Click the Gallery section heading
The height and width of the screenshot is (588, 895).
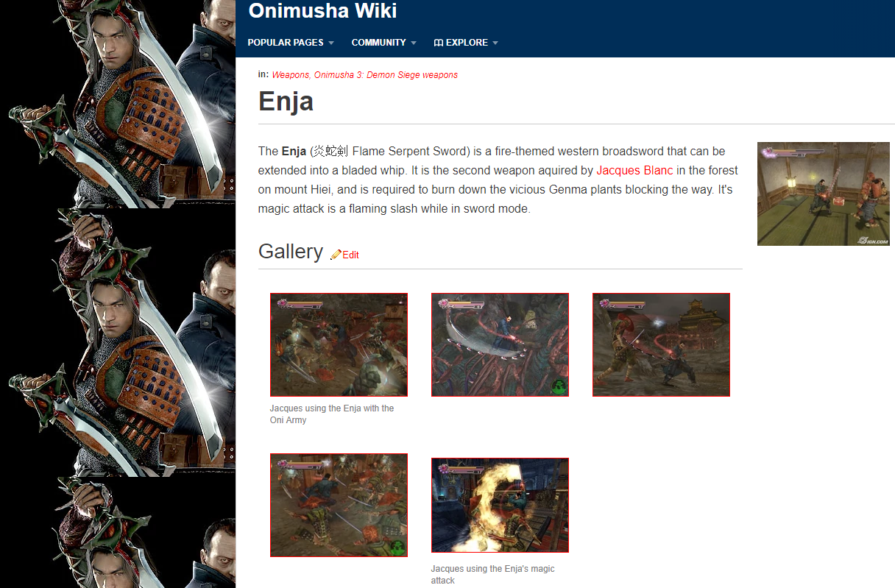pos(291,252)
